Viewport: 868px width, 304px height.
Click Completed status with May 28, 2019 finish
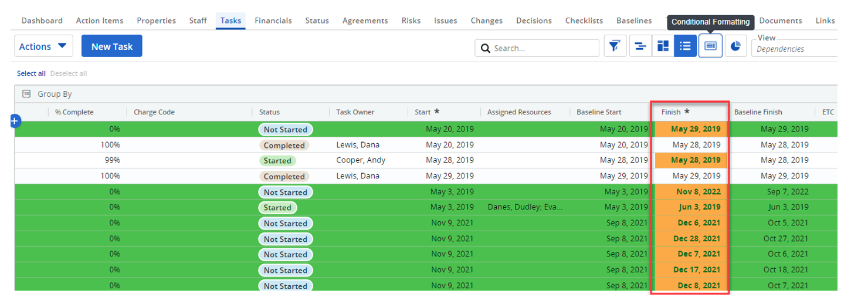[x=284, y=145]
